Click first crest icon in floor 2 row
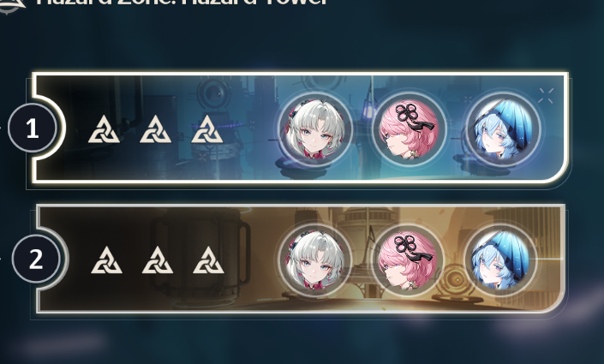The width and height of the screenshot is (604, 364). pyautogui.click(x=107, y=260)
